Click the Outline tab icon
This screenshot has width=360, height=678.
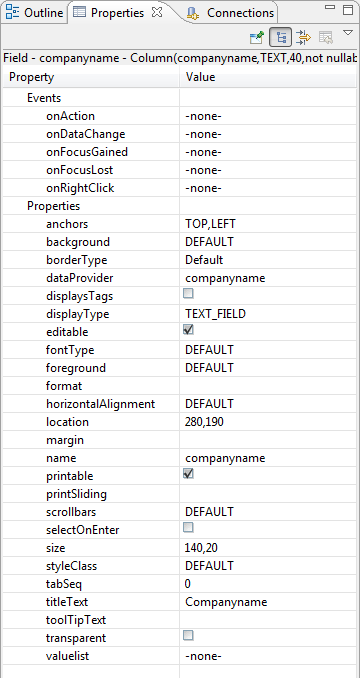[x=13, y=13]
